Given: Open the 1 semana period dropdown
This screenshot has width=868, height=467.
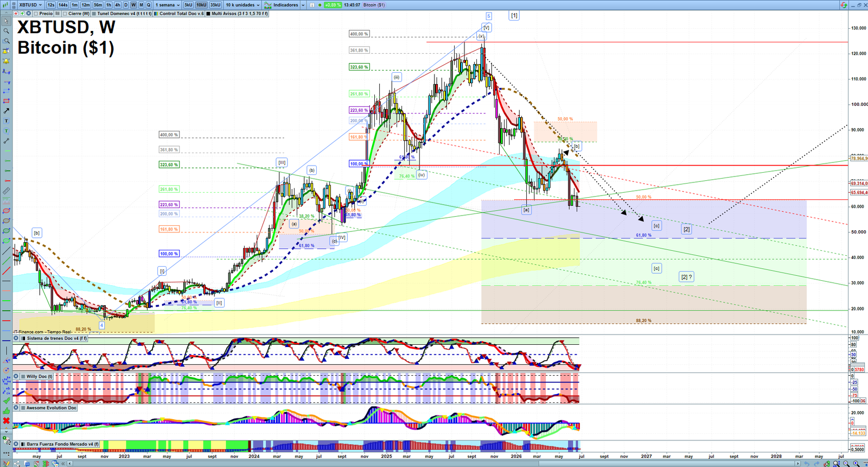Looking at the screenshot, I should tap(167, 5).
